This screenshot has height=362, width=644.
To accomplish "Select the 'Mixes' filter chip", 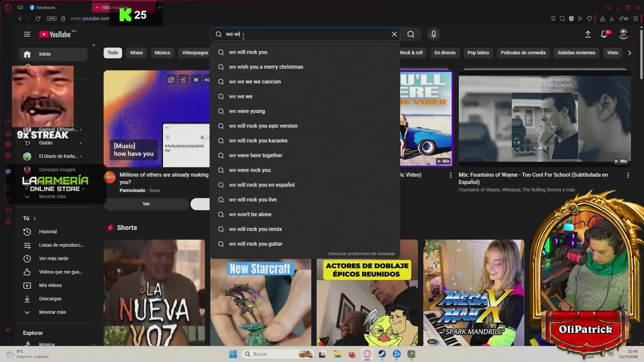I will tap(136, 53).
